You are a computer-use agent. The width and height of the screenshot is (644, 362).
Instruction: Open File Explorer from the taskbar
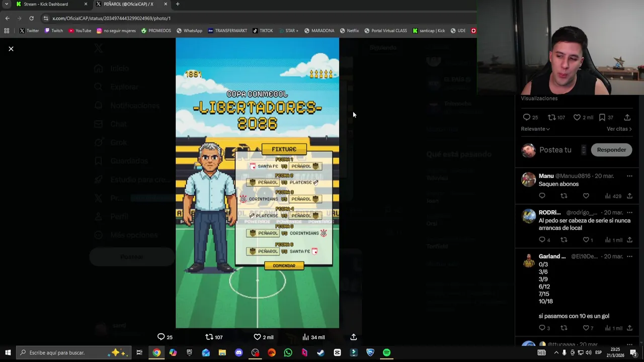pyautogui.click(x=222, y=352)
